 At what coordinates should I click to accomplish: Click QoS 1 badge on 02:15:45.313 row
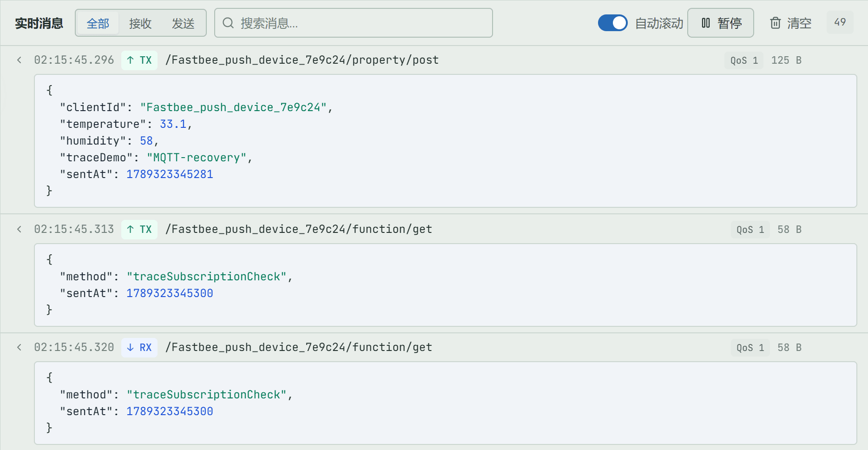click(x=750, y=230)
